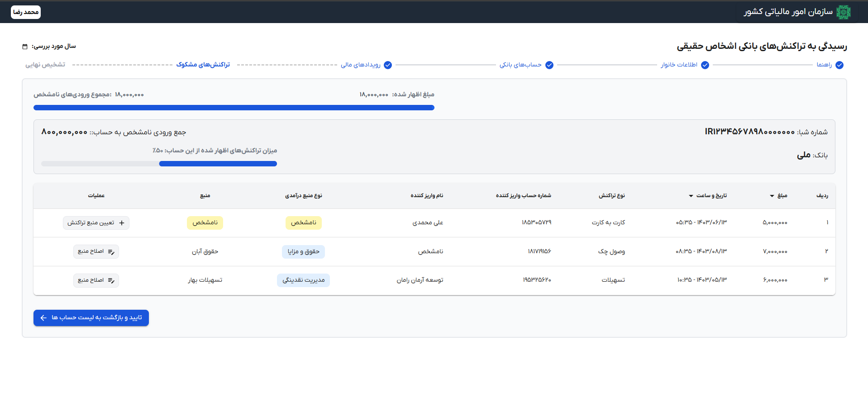
Task: Open the محمد رضا user menu
Action: [x=26, y=12]
